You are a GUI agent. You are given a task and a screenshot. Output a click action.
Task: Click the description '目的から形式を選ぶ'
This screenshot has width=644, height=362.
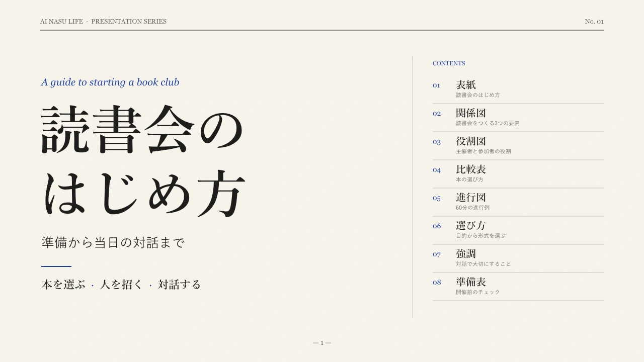tap(480, 236)
